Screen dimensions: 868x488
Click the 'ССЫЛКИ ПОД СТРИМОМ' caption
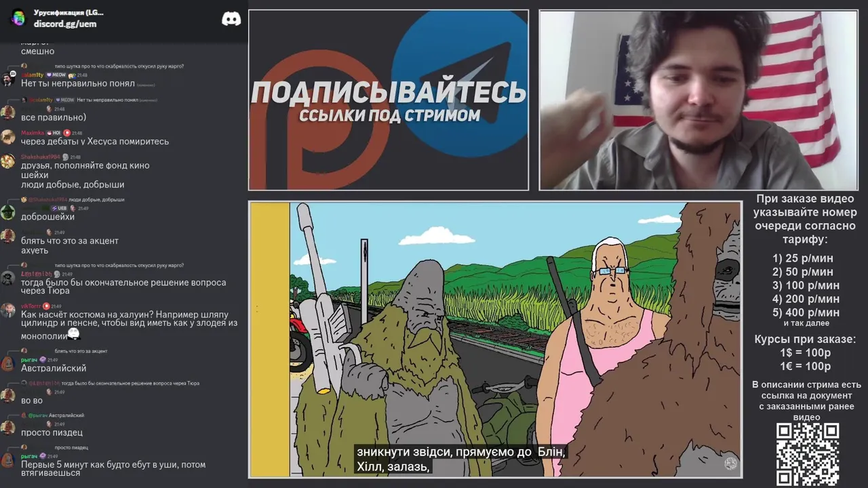click(x=389, y=115)
